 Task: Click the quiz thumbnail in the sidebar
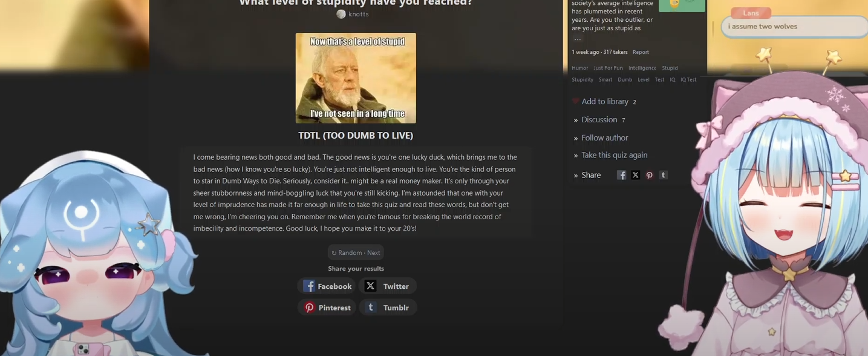(682, 5)
